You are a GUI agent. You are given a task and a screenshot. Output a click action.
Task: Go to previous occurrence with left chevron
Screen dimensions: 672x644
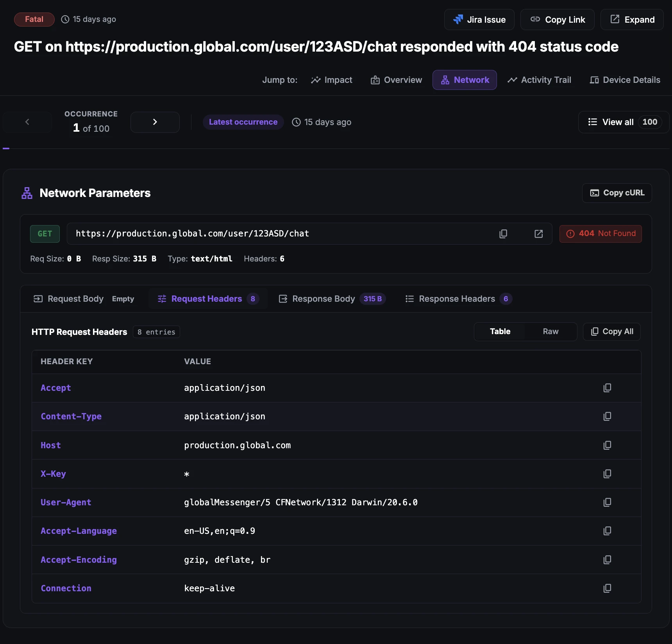coord(27,122)
